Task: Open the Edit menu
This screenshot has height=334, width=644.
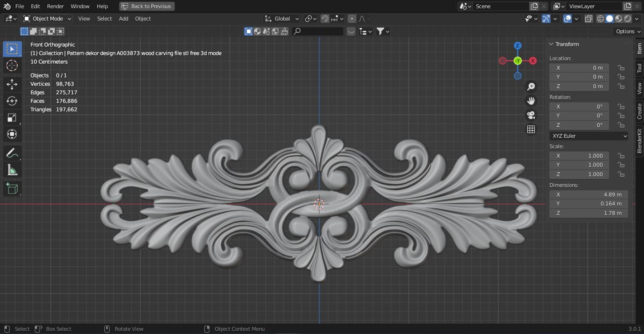Action: pyautogui.click(x=35, y=6)
